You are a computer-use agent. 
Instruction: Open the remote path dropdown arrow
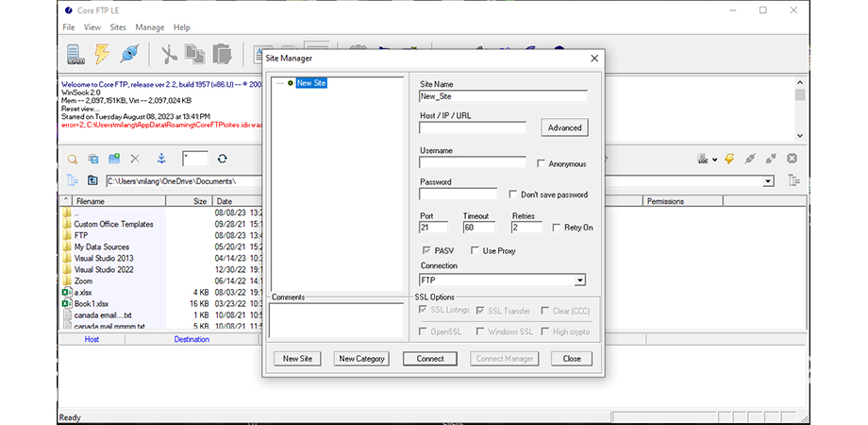[768, 181]
